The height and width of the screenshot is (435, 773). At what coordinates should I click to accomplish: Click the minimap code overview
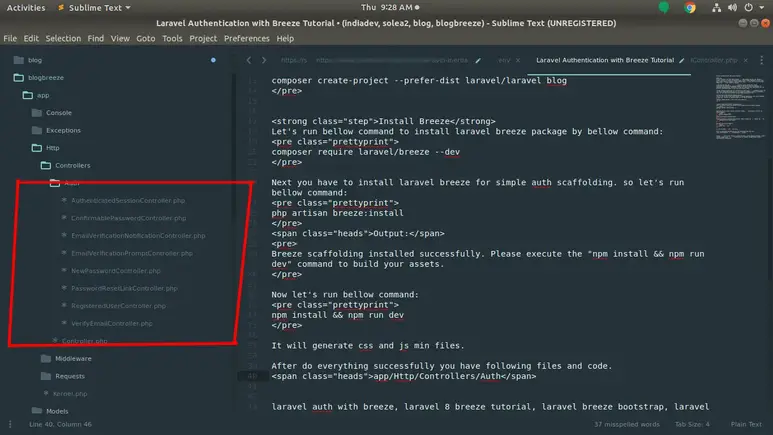point(741,100)
